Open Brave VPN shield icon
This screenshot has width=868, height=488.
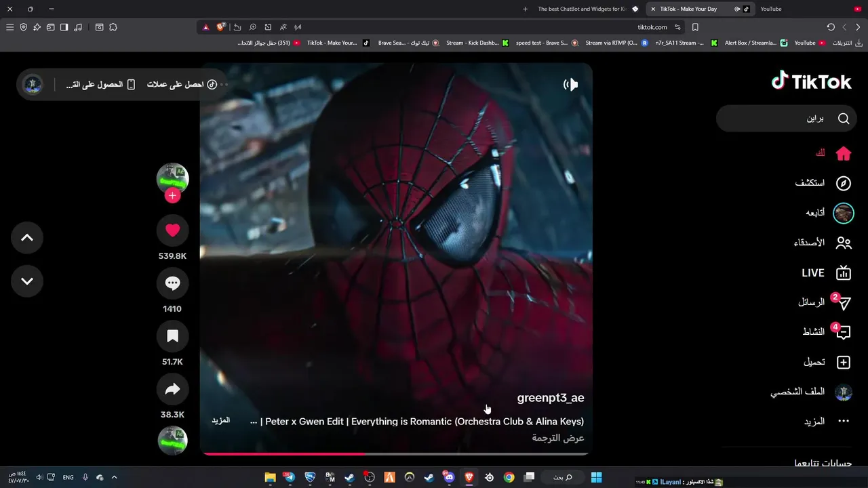[x=23, y=27]
